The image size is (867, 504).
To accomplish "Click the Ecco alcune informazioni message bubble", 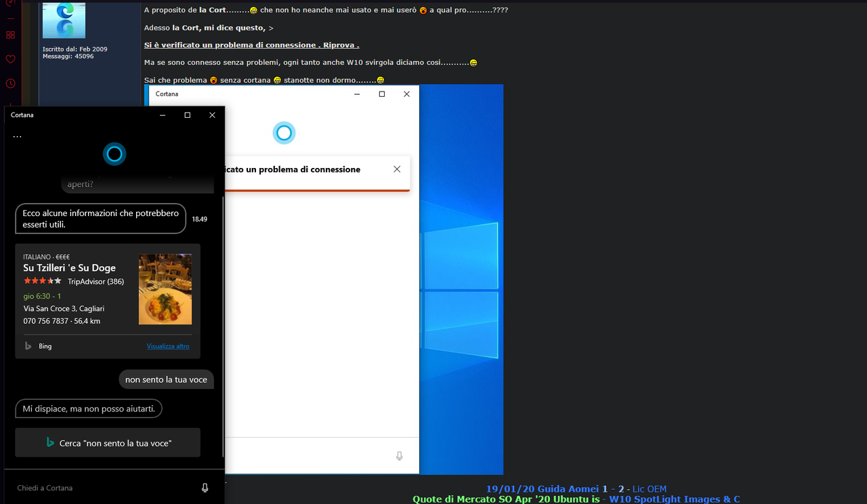I will point(100,218).
